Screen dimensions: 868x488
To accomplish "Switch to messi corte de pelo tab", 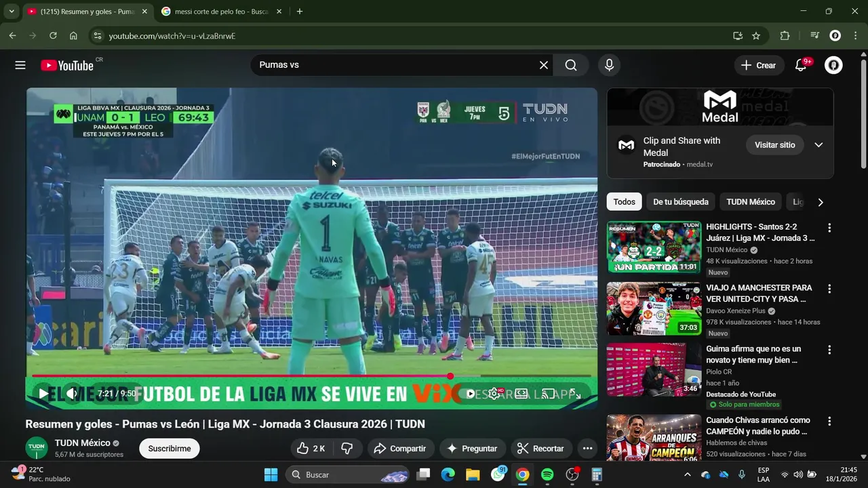I will click(x=221, y=12).
